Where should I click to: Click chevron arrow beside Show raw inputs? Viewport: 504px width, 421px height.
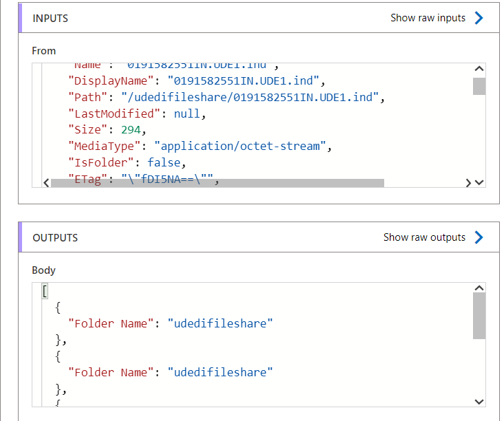[479, 18]
